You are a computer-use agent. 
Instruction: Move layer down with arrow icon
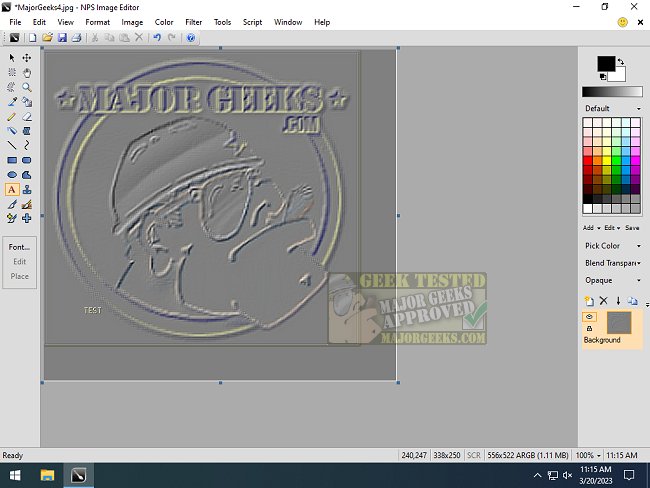click(618, 301)
